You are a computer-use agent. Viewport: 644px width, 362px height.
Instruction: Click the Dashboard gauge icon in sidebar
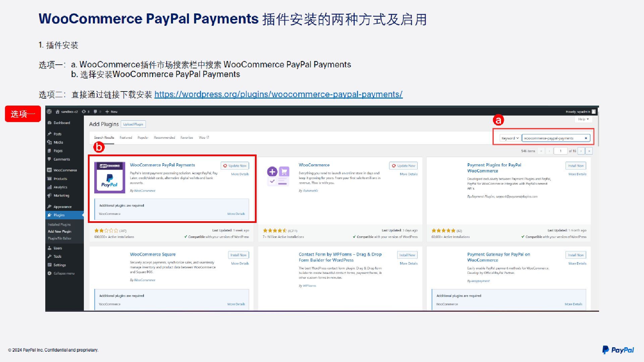click(x=50, y=123)
